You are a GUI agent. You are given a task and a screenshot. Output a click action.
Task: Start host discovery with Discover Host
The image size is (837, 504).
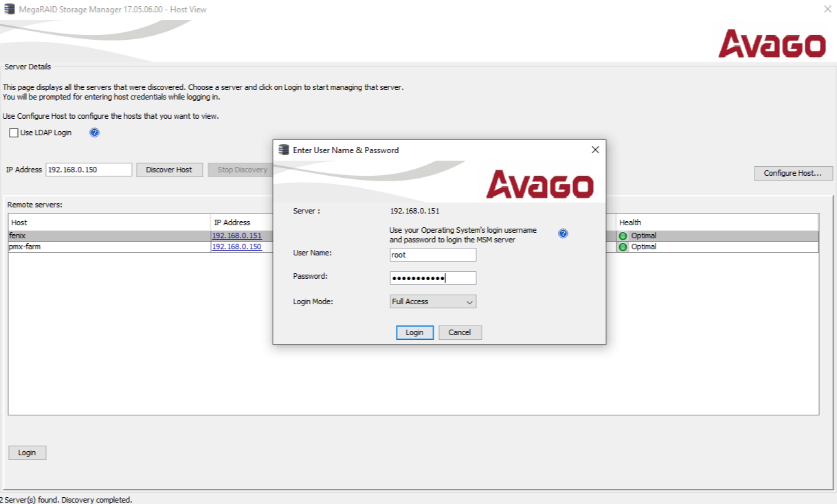[169, 170]
